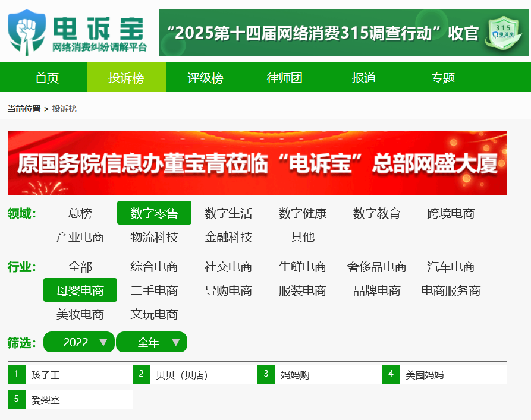Choose 母婴电商 industry filter
The width and height of the screenshot is (531, 420).
[80, 290]
